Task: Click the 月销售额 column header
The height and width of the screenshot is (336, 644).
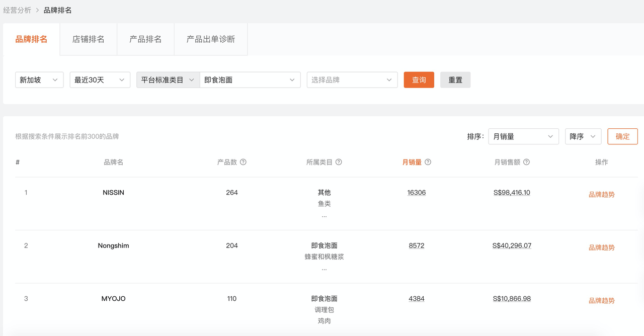Action: pos(507,162)
